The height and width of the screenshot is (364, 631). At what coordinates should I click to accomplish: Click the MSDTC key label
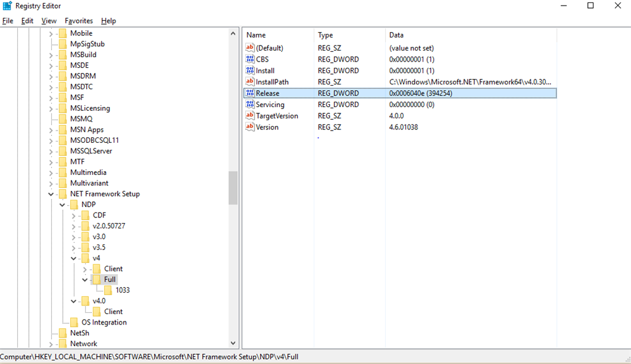pyautogui.click(x=81, y=86)
